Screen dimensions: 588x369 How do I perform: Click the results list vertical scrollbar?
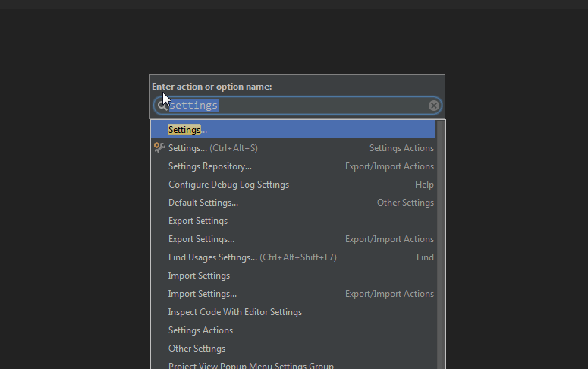click(441, 244)
